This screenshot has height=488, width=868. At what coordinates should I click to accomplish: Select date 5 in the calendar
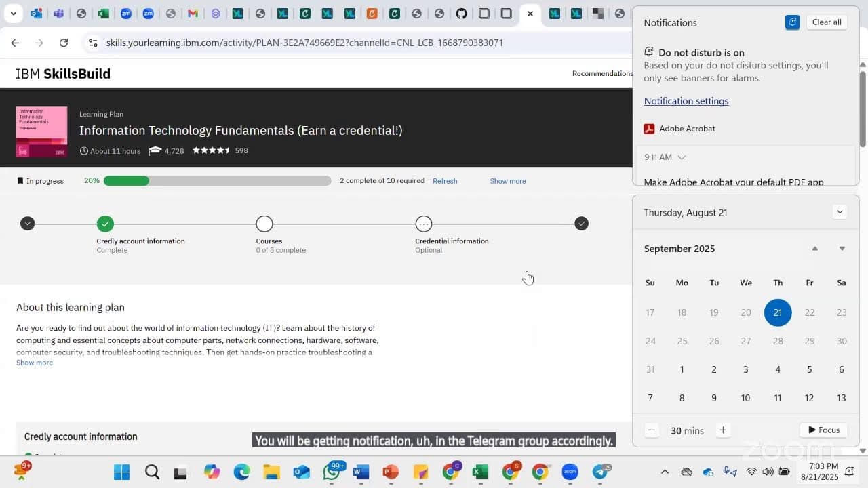click(x=809, y=369)
